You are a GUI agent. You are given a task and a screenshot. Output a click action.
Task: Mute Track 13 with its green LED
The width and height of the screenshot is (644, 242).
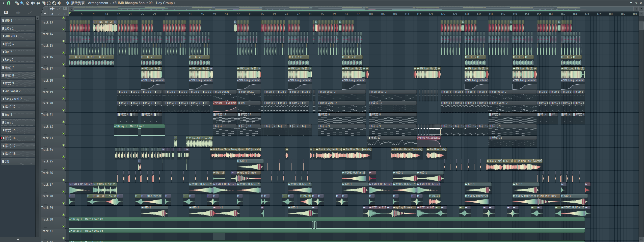(x=63, y=29)
